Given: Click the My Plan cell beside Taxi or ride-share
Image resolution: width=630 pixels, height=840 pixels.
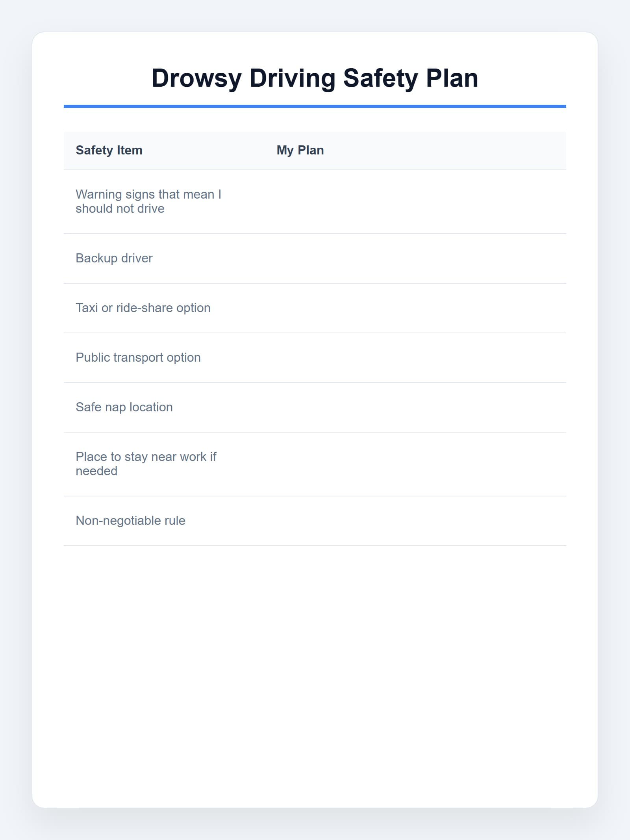Looking at the screenshot, I should click(x=415, y=308).
